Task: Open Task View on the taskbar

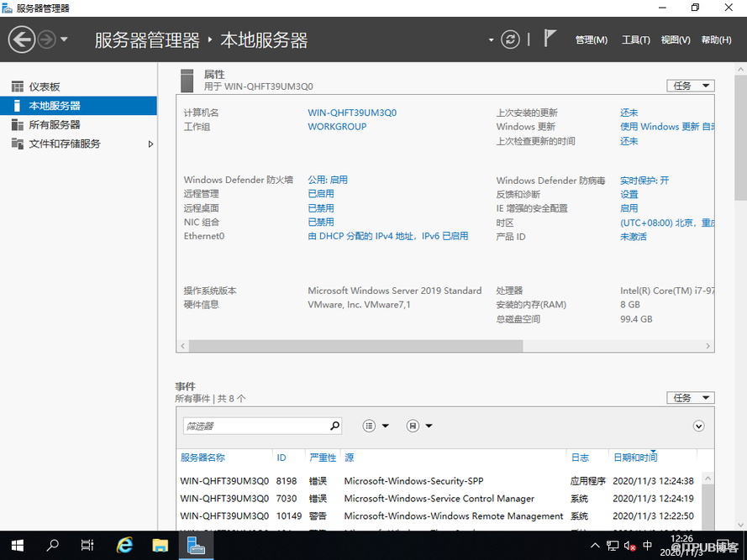Action: (x=87, y=545)
